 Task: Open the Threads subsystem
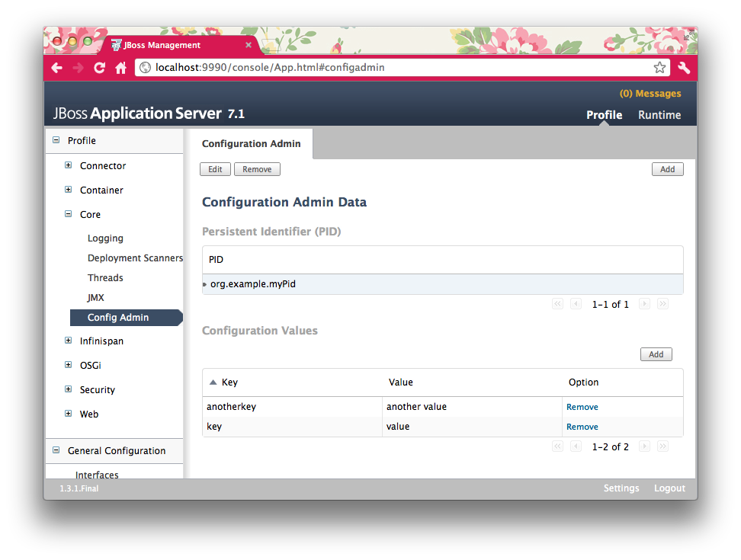105,278
